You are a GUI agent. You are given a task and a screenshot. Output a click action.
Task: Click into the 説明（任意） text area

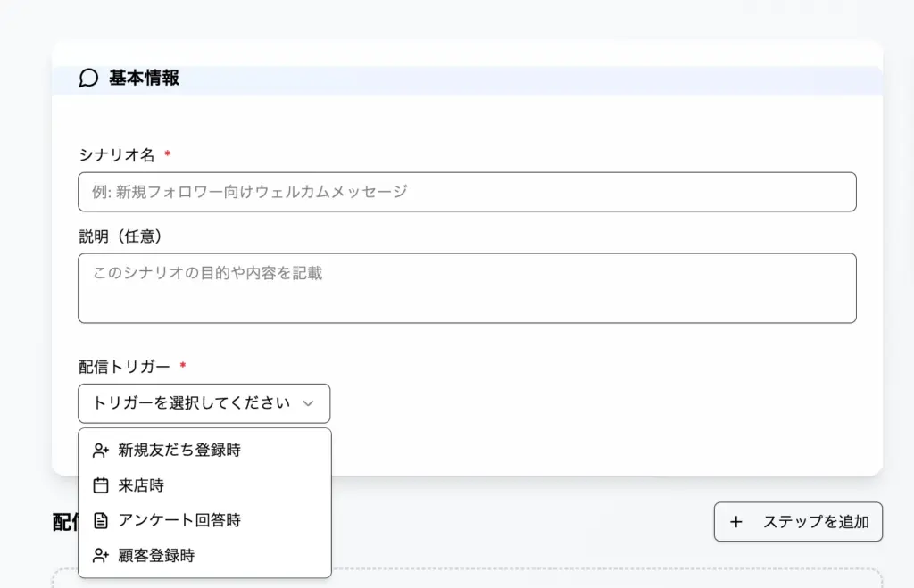(467, 288)
